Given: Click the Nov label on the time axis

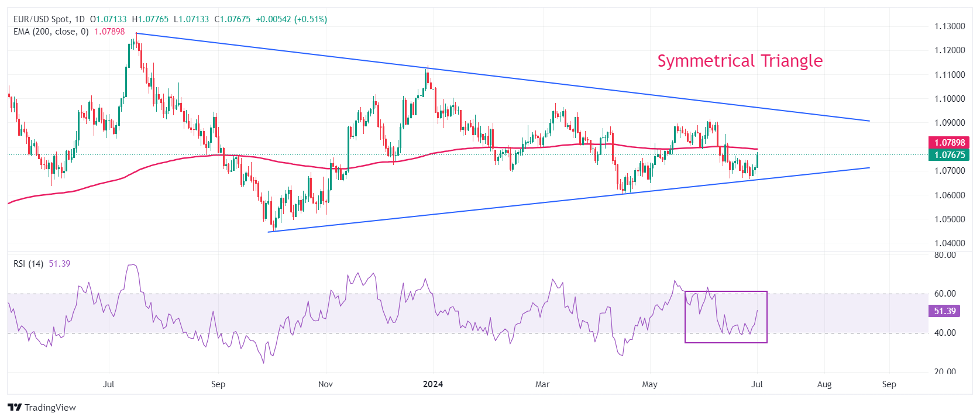Looking at the screenshot, I should [325, 384].
